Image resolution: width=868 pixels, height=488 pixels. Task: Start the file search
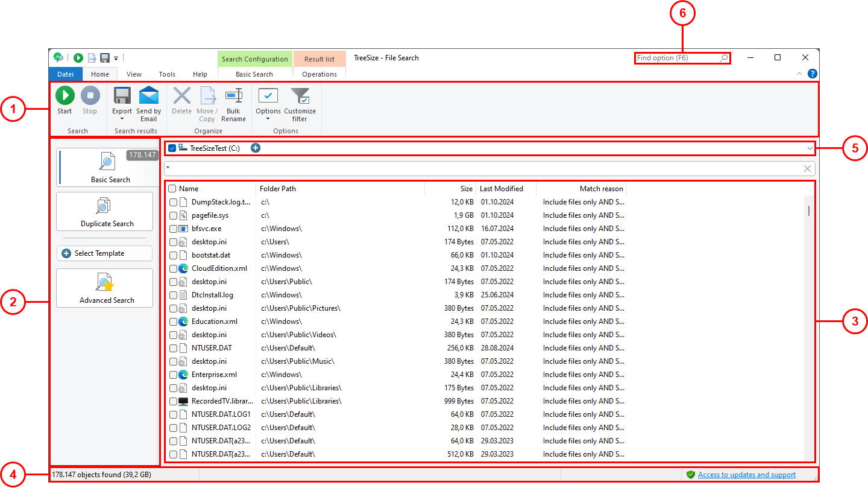point(64,95)
